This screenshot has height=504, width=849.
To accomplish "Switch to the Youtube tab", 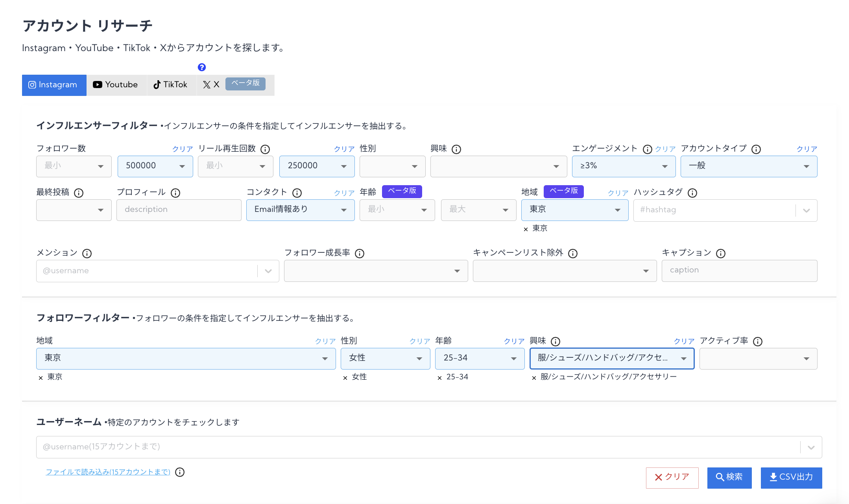I will [116, 85].
